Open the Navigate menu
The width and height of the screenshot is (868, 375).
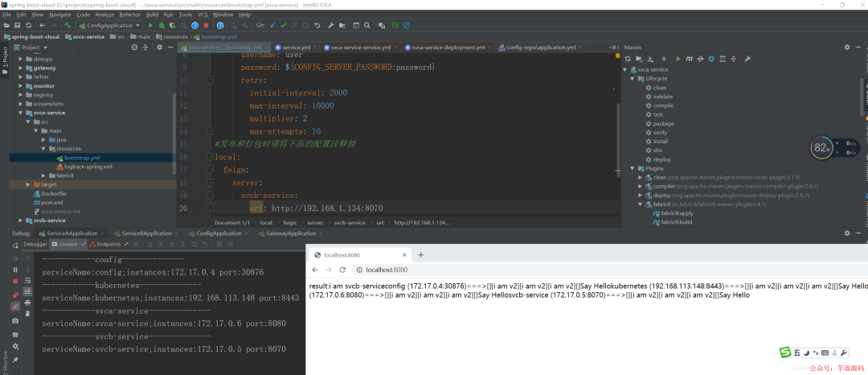click(59, 15)
